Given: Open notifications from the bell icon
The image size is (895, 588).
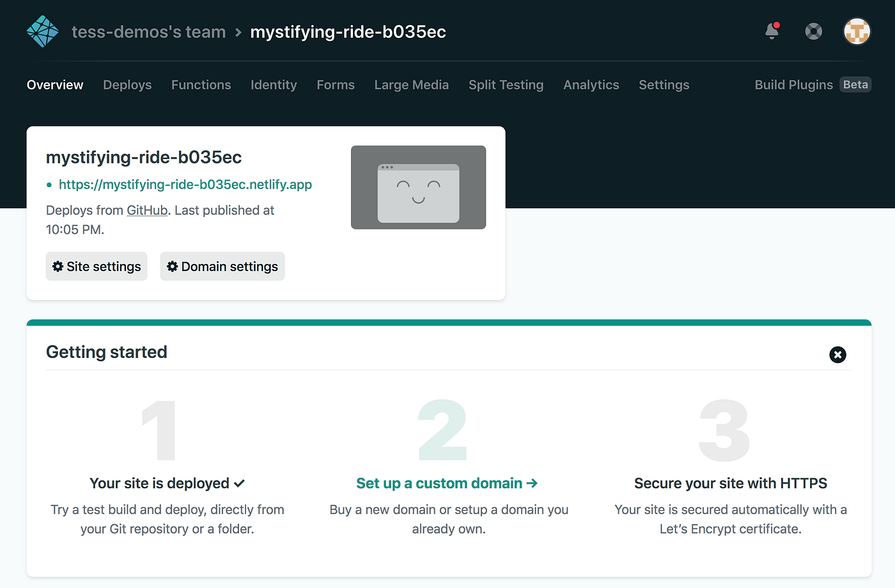Looking at the screenshot, I should coord(772,31).
